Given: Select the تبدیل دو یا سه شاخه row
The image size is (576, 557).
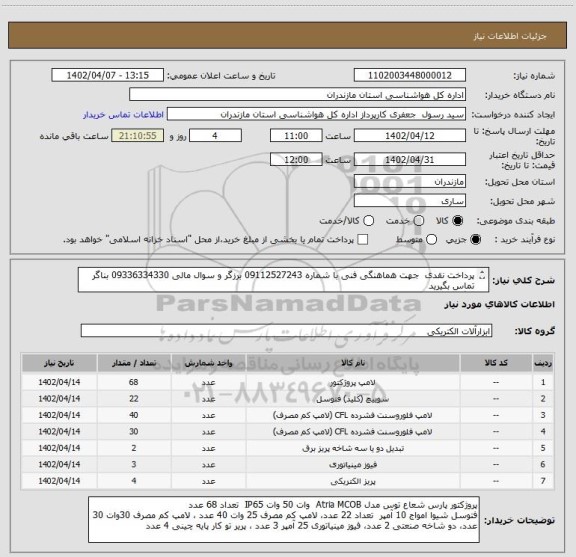Looking at the screenshot, I should (x=287, y=448).
